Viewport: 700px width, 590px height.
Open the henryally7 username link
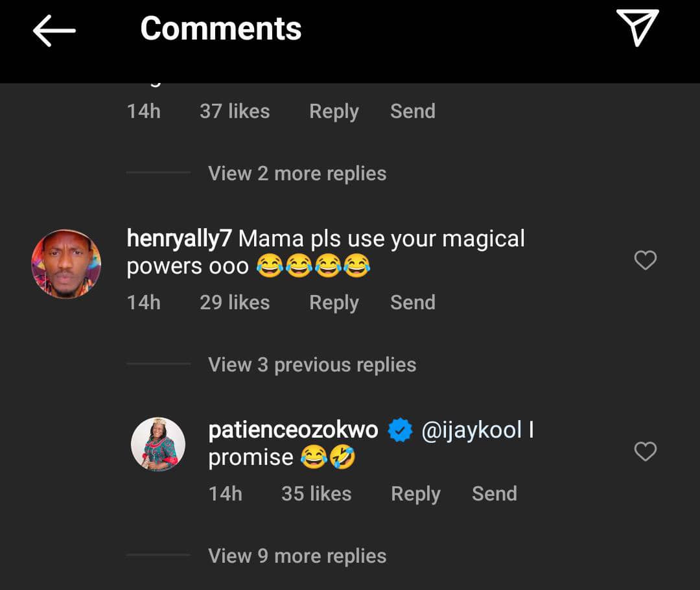[179, 239]
